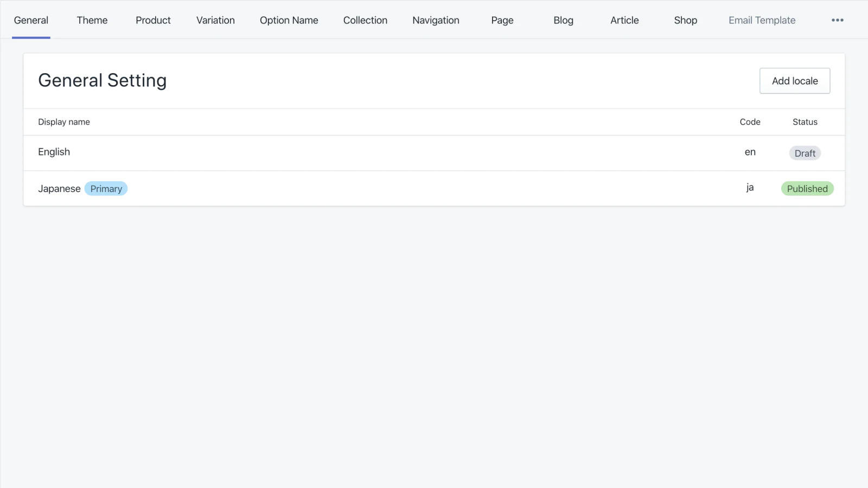The image size is (868, 488).
Task: Click the Primary badge next to Japanese
Action: point(106,189)
